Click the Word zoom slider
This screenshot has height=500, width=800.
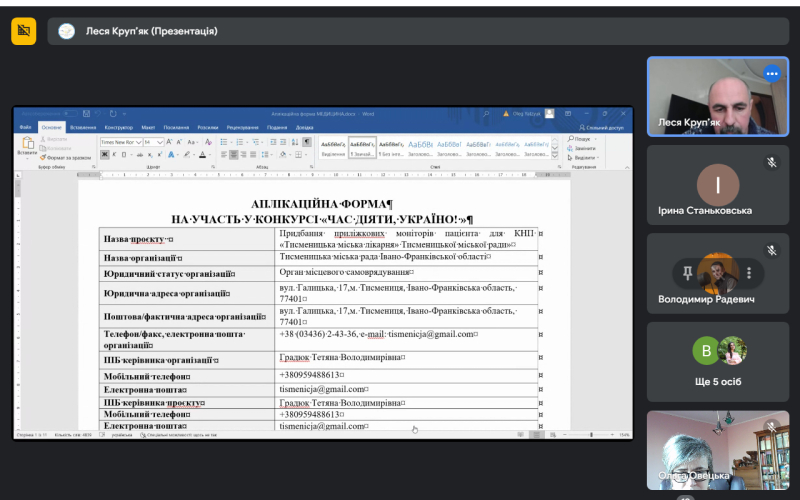click(x=591, y=435)
